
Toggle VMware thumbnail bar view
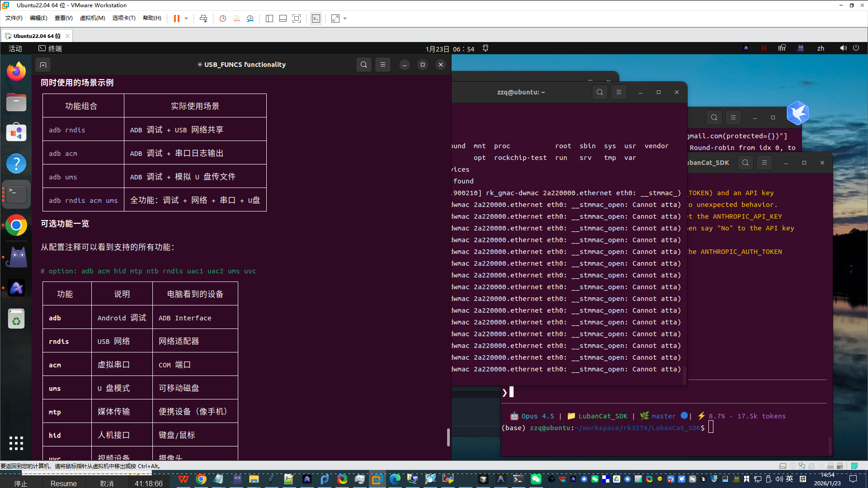click(x=283, y=19)
